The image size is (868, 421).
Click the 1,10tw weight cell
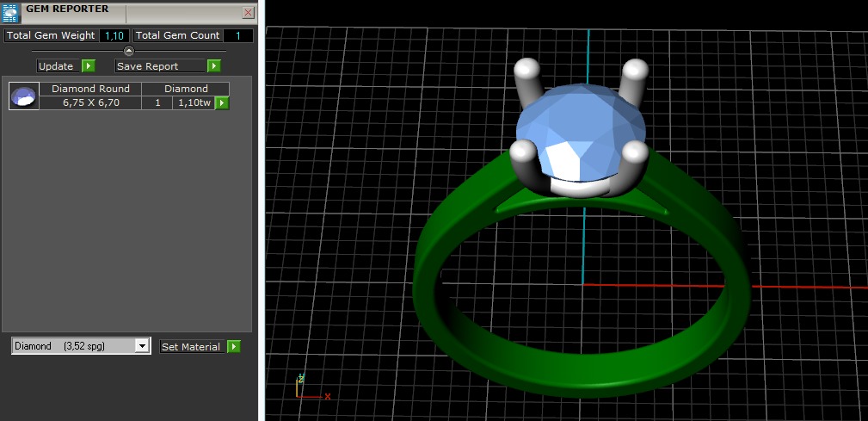tap(194, 102)
